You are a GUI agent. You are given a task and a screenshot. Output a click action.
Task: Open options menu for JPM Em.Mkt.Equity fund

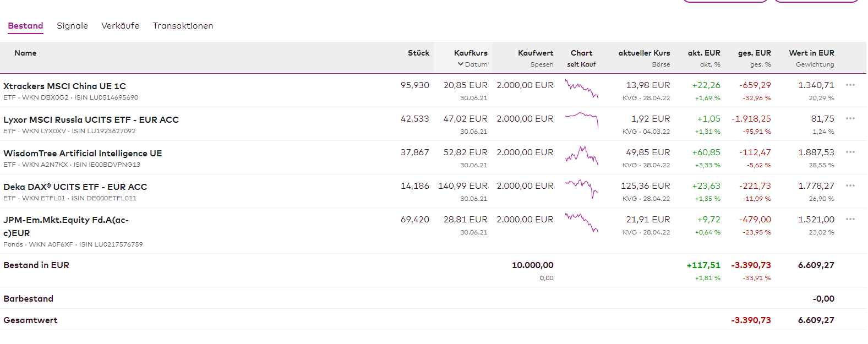click(x=850, y=219)
